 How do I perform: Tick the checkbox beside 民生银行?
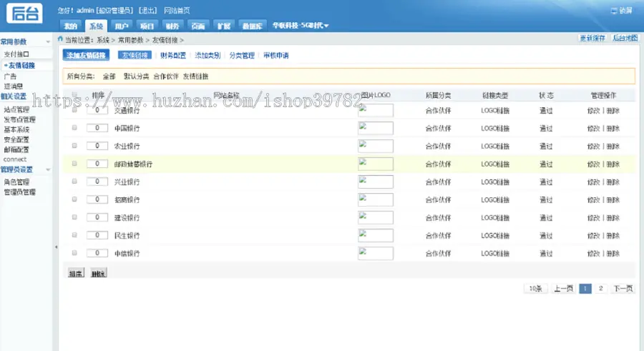coord(74,234)
